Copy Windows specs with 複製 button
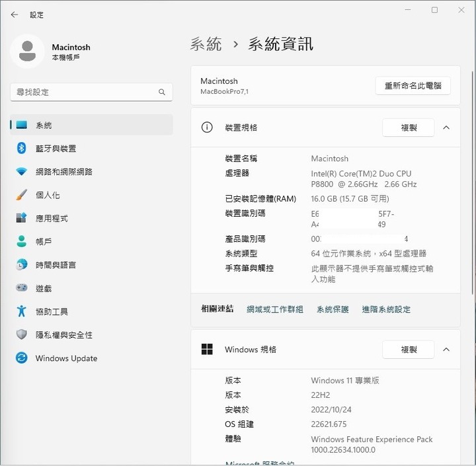Screen dimensions: 476x466 pos(409,350)
